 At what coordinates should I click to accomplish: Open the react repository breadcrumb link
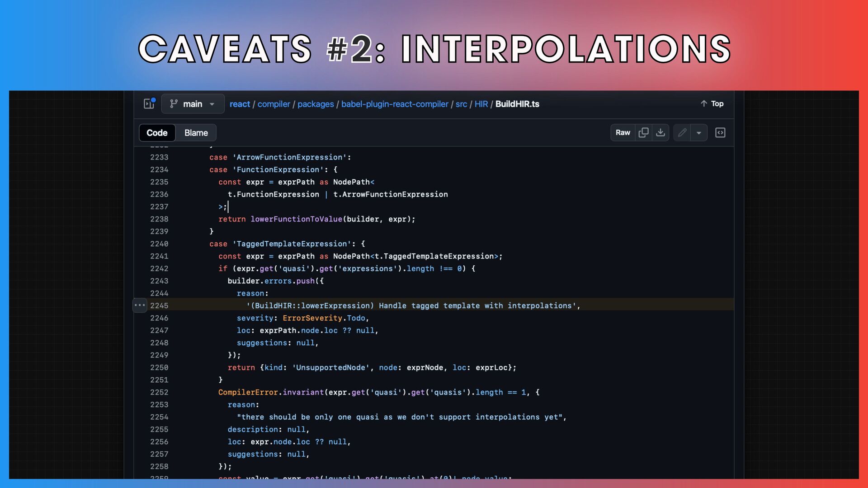pyautogui.click(x=240, y=104)
